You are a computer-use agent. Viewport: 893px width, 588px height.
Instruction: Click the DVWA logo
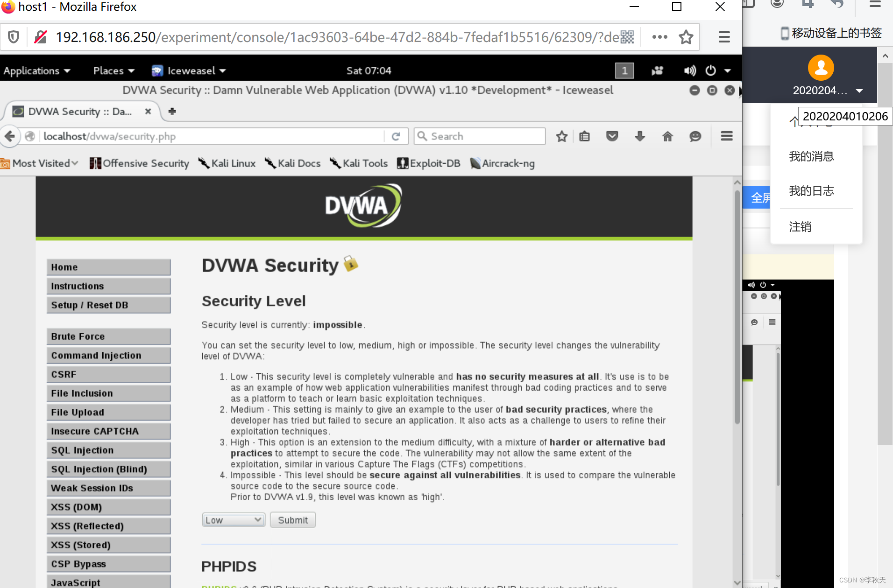(x=363, y=205)
